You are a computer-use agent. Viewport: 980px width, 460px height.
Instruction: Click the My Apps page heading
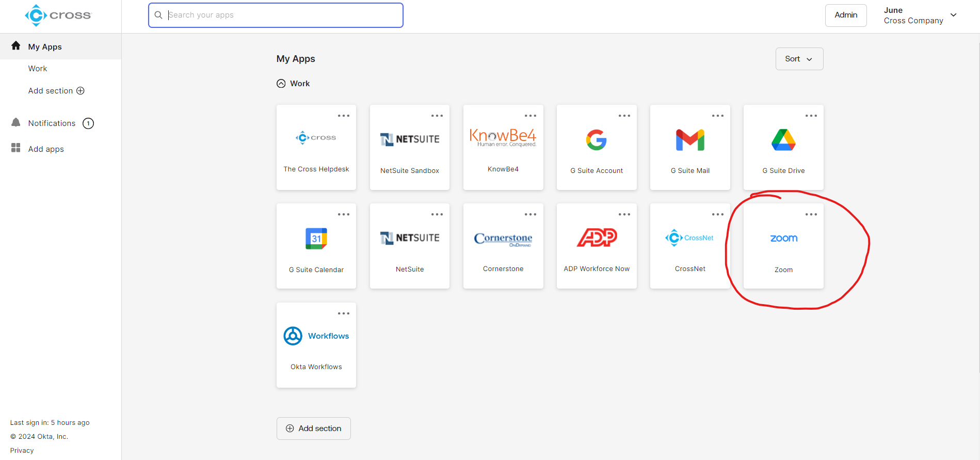pyautogui.click(x=296, y=59)
